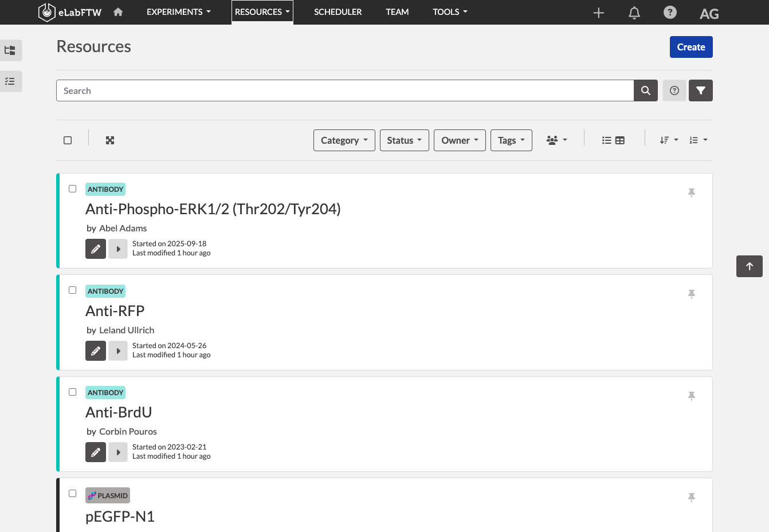The image size is (769, 532).
Task: Open the Category filter dropdown
Action: click(344, 140)
